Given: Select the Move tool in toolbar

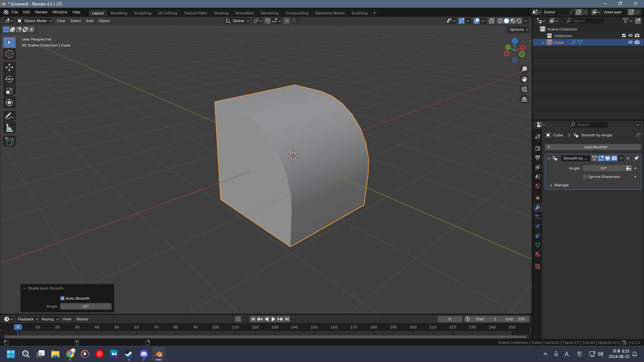Looking at the screenshot, I should [x=9, y=67].
